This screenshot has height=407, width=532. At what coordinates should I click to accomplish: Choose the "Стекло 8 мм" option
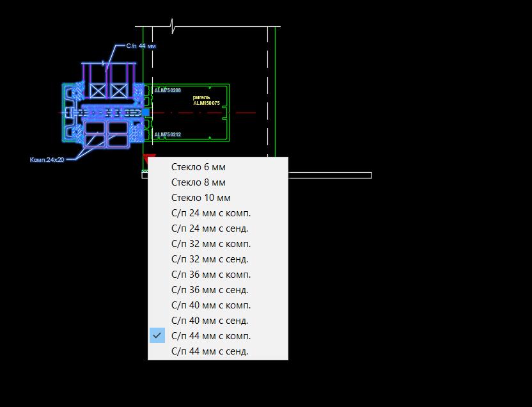pos(198,182)
